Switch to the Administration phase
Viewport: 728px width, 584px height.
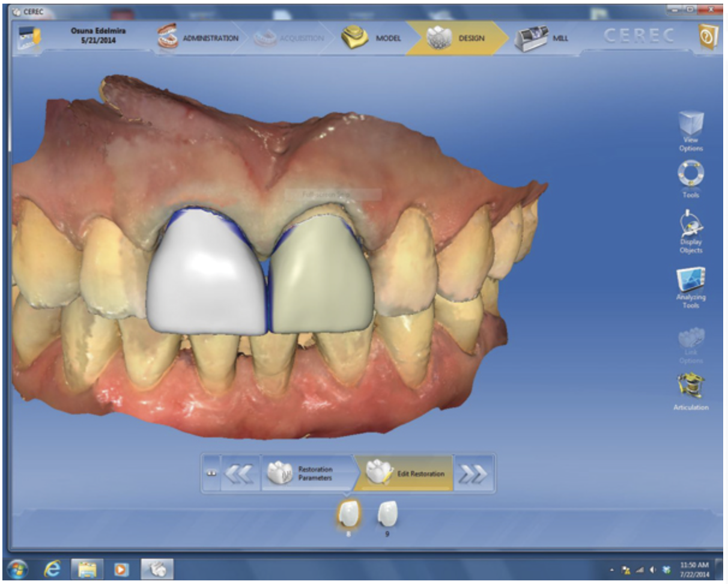198,38
